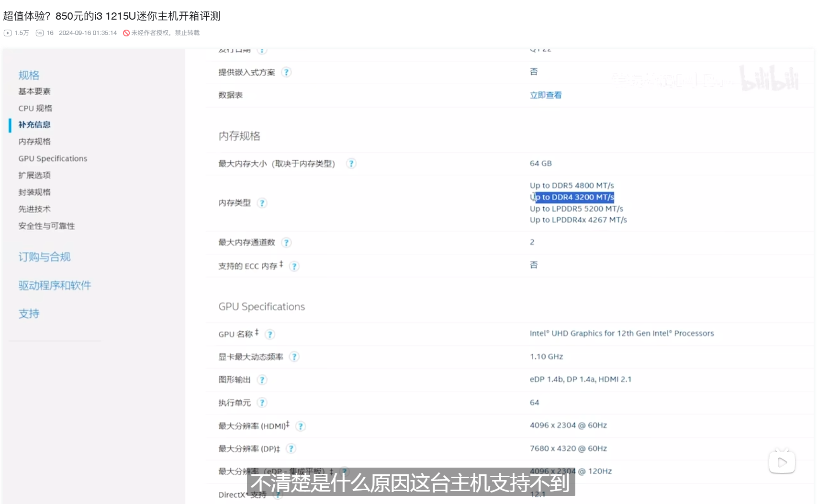
Task: Click help icon beside GPU 名称
Action: [270, 335]
